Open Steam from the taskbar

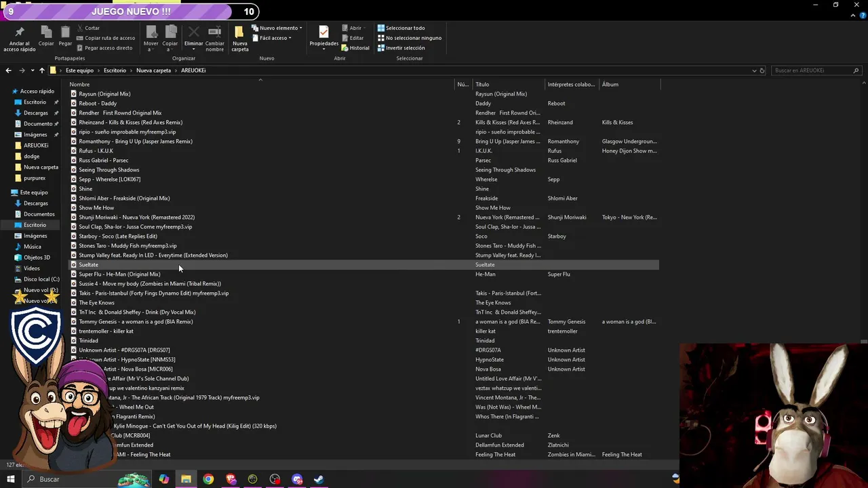pos(319,479)
